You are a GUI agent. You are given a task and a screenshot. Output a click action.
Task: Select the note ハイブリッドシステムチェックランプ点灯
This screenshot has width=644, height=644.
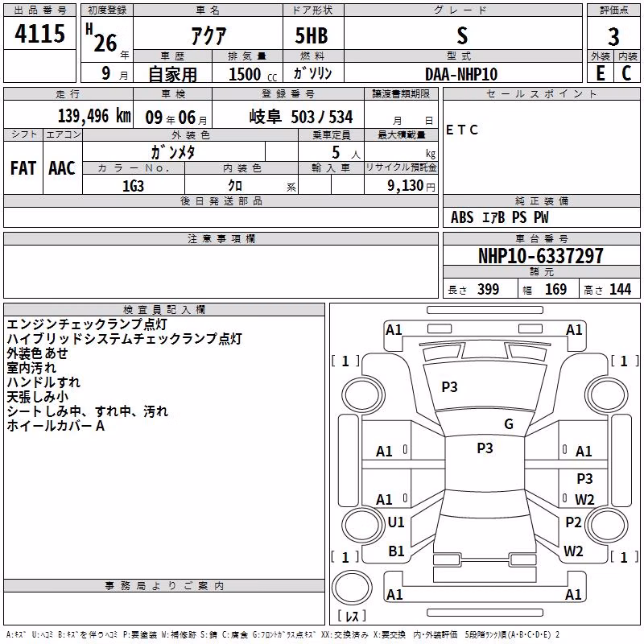125,339
